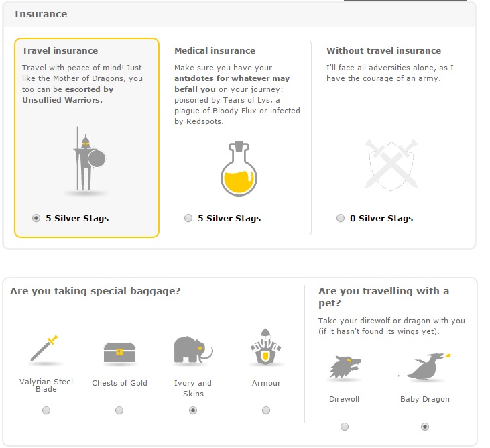This screenshot has width=490, height=448.
Task: Select the Chests of Gold radio button
Action: 119,410
